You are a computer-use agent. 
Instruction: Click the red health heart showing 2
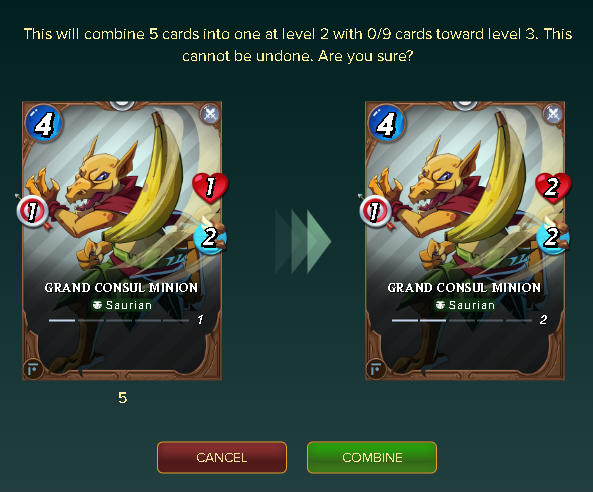click(553, 187)
